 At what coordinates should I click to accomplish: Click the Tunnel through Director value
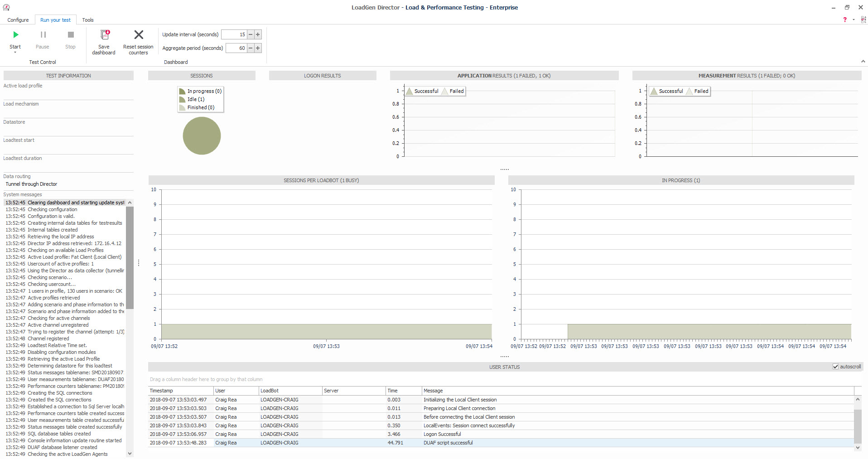(31, 184)
